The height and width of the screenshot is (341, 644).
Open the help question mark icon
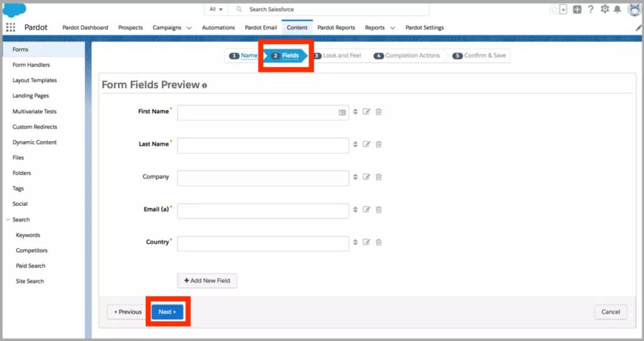[591, 9]
